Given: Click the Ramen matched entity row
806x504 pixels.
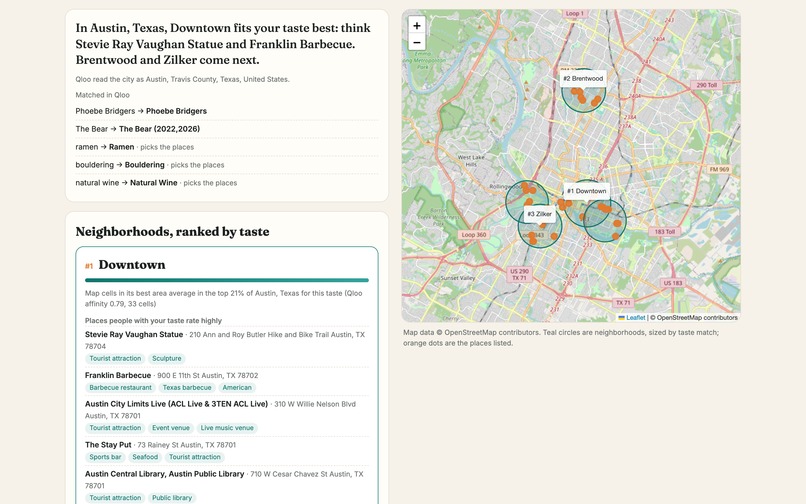Looking at the screenshot, I should pyautogui.click(x=227, y=147).
